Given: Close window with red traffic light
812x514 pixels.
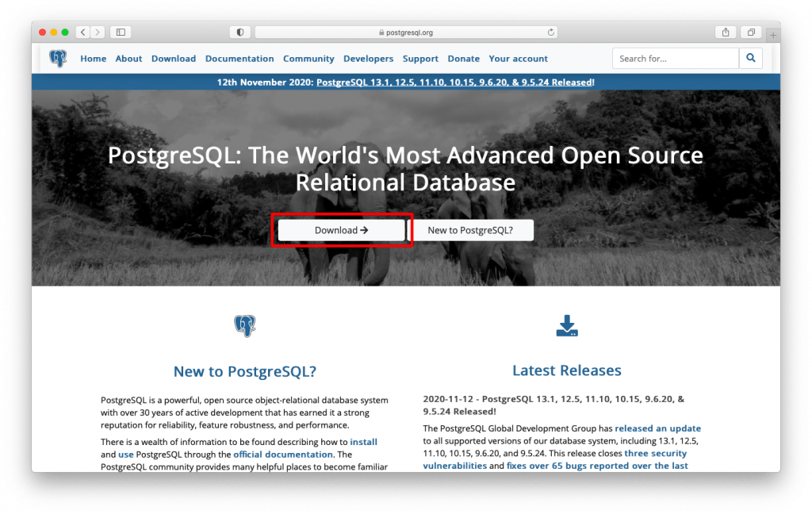Looking at the screenshot, I should [43, 32].
